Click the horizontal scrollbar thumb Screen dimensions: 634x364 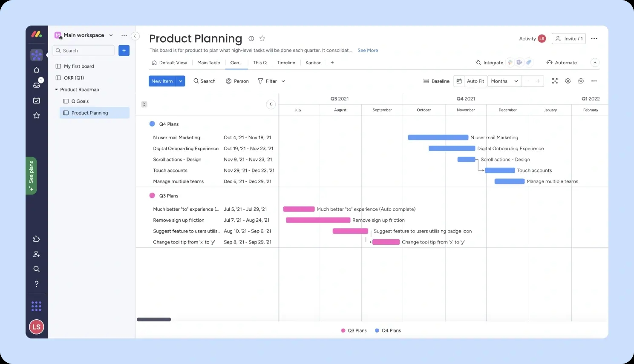tap(154, 319)
